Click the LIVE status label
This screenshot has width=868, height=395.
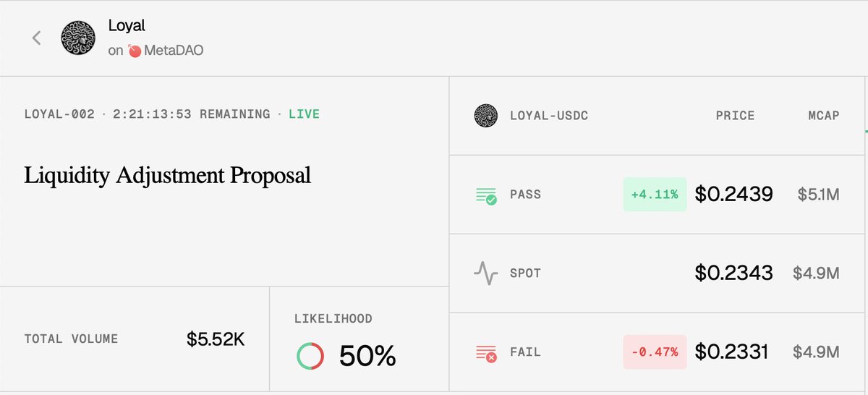[304, 114]
